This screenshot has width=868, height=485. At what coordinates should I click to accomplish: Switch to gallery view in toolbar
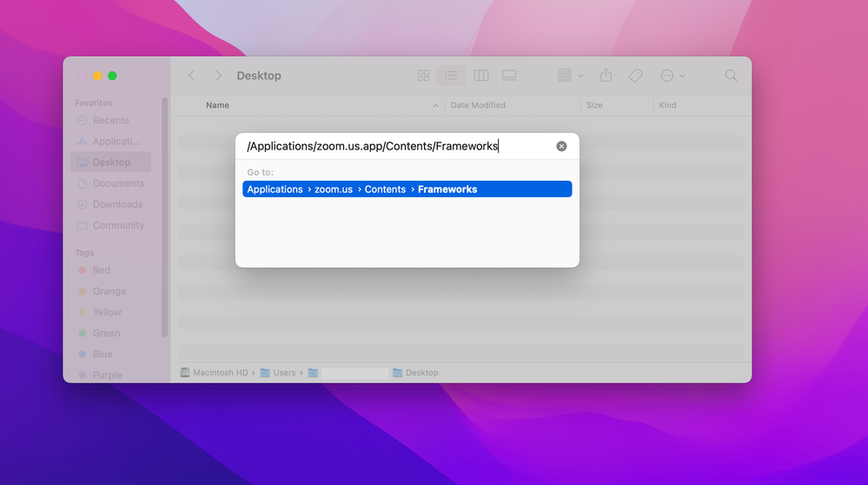point(509,76)
